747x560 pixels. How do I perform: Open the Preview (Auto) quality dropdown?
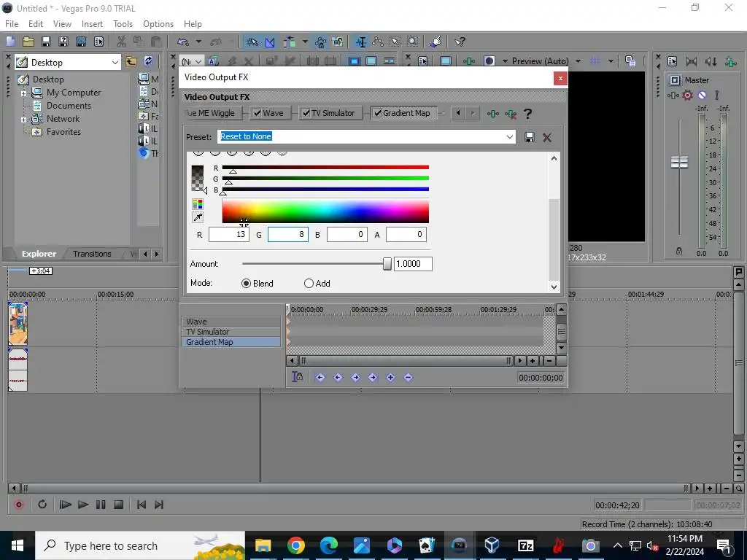578,61
